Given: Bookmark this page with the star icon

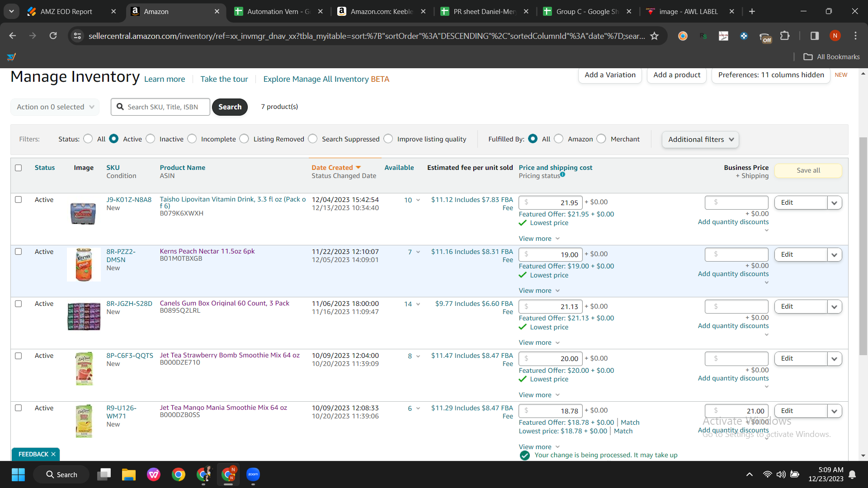Looking at the screenshot, I should pyautogui.click(x=654, y=36).
